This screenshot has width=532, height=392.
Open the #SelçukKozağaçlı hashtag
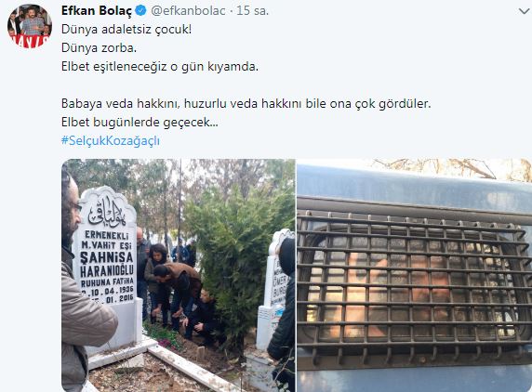(111, 140)
